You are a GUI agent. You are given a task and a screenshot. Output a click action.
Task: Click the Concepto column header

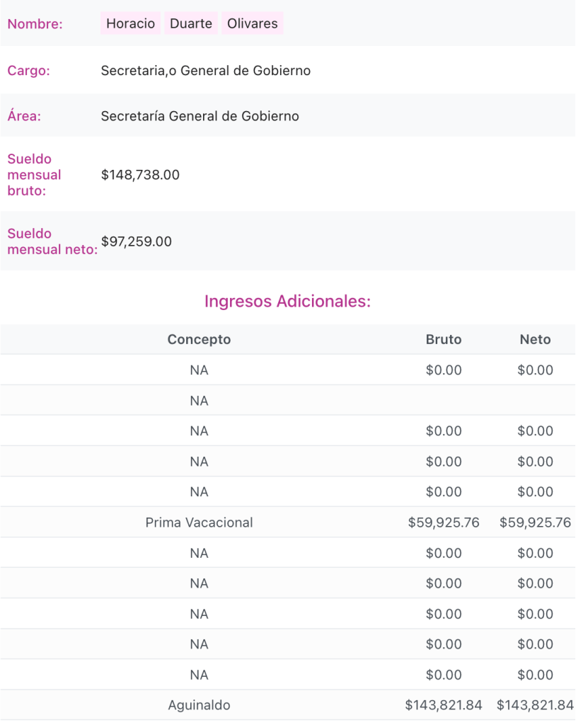[x=199, y=340]
